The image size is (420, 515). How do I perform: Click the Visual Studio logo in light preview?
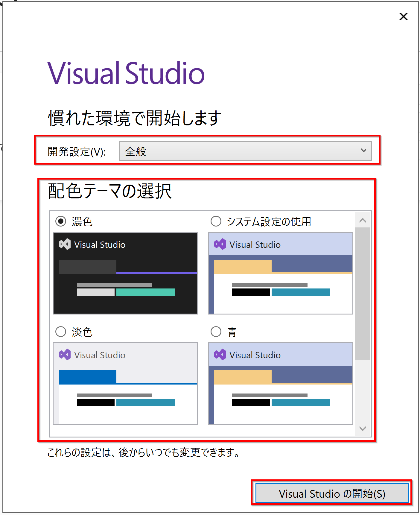click(65, 355)
